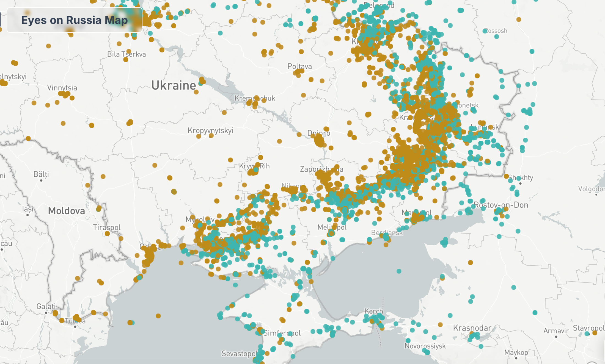Select the orange marker northeast of Rossosh
The height and width of the screenshot is (364, 605).
coord(519,19)
